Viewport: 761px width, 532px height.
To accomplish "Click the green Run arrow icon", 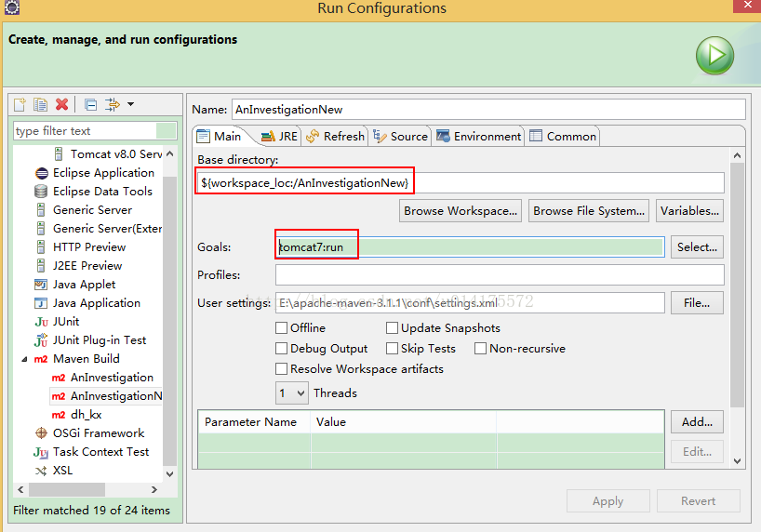I will click(714, 55).
